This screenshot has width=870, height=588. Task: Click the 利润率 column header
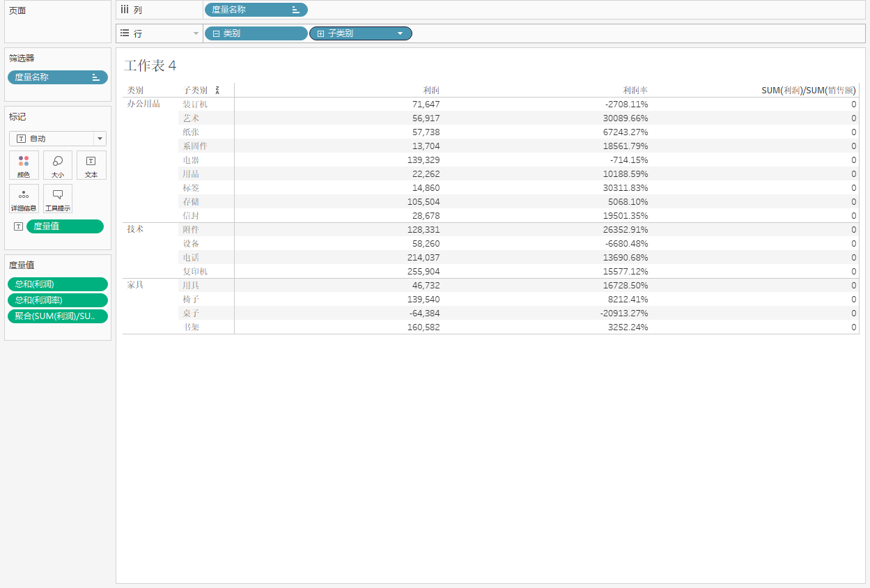pyautogui.click(x=635, y=91)
